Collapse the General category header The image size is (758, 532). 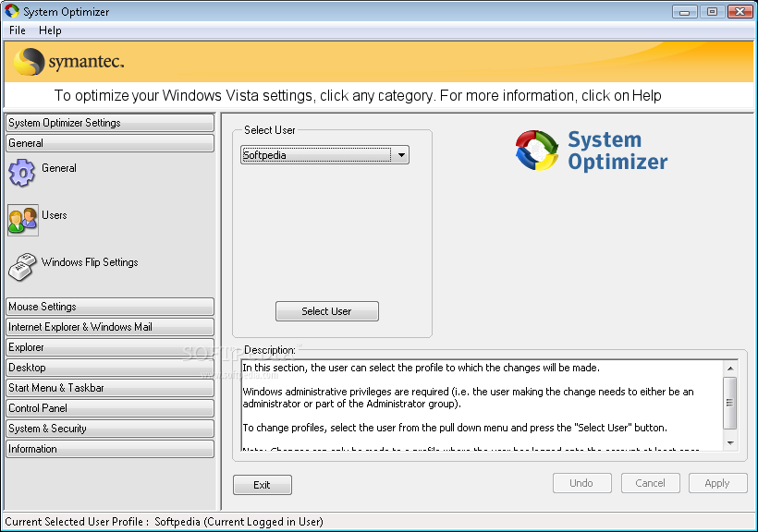110,143
